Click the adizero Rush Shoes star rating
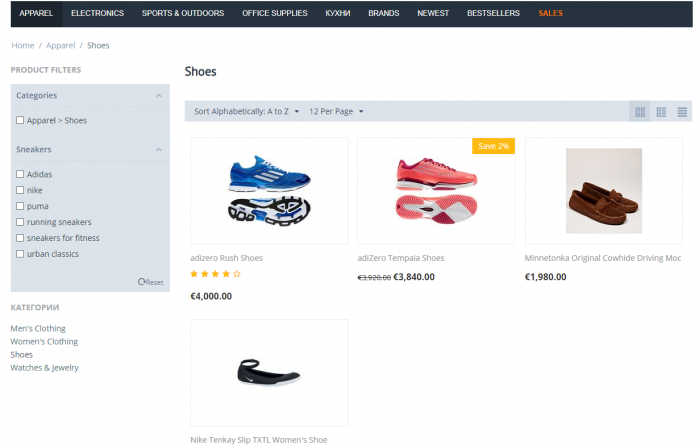700x445 pixels. point(216,274)
